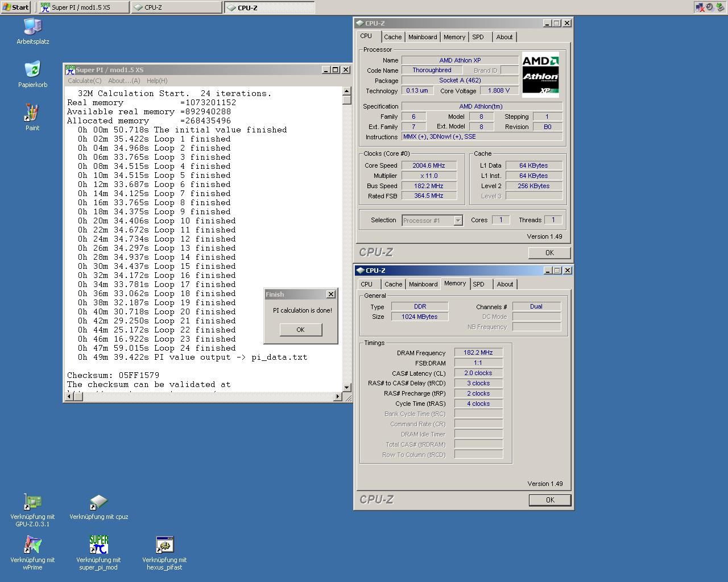Screen dimensions: 728x582
Task: Select the Memory tab in upper CPU-Z
Action: (454, 37)
